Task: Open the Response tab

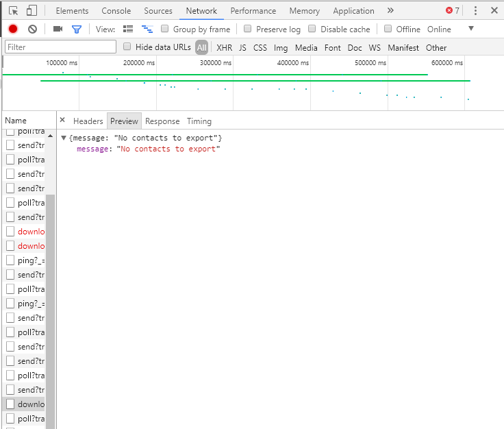Action: pos(162,121)
